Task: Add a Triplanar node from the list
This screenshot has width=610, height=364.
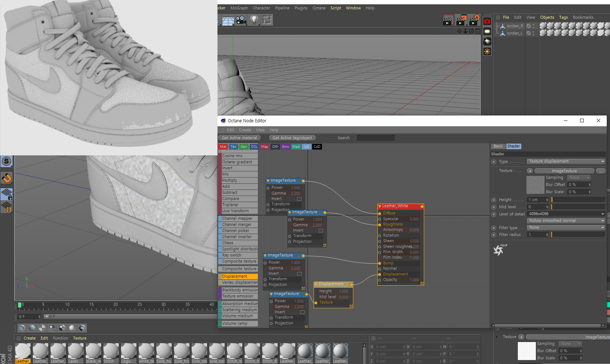Action: click(238, 205)
